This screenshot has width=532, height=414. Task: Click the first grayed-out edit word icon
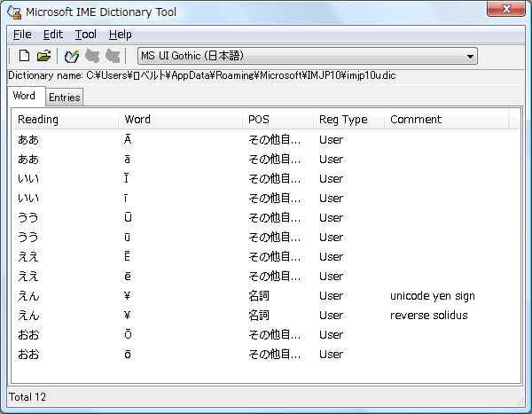92,56
